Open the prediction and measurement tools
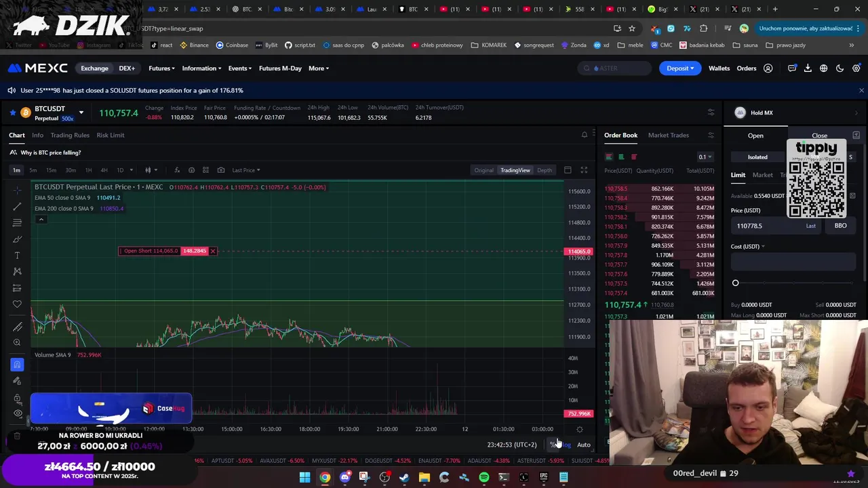 pos(17,288)
